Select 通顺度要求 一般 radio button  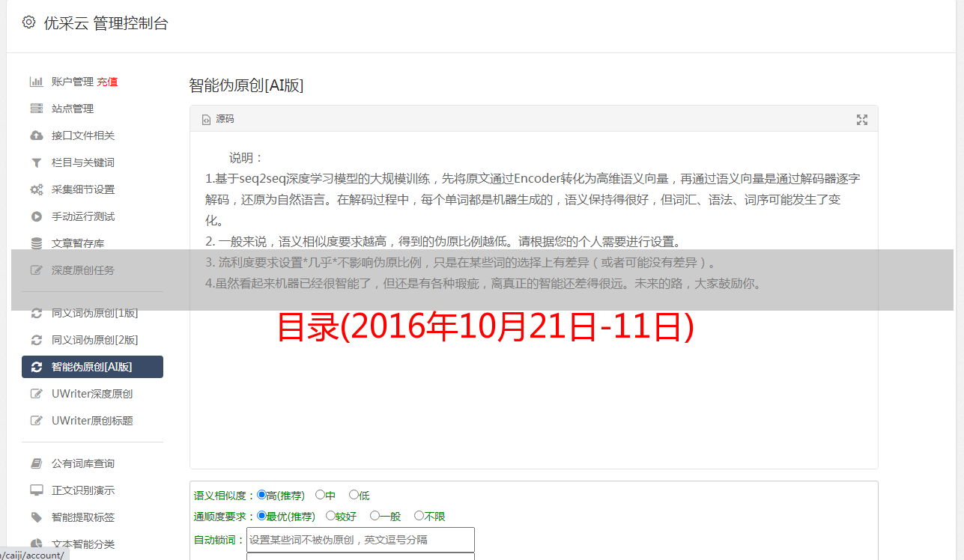[375, 516]
